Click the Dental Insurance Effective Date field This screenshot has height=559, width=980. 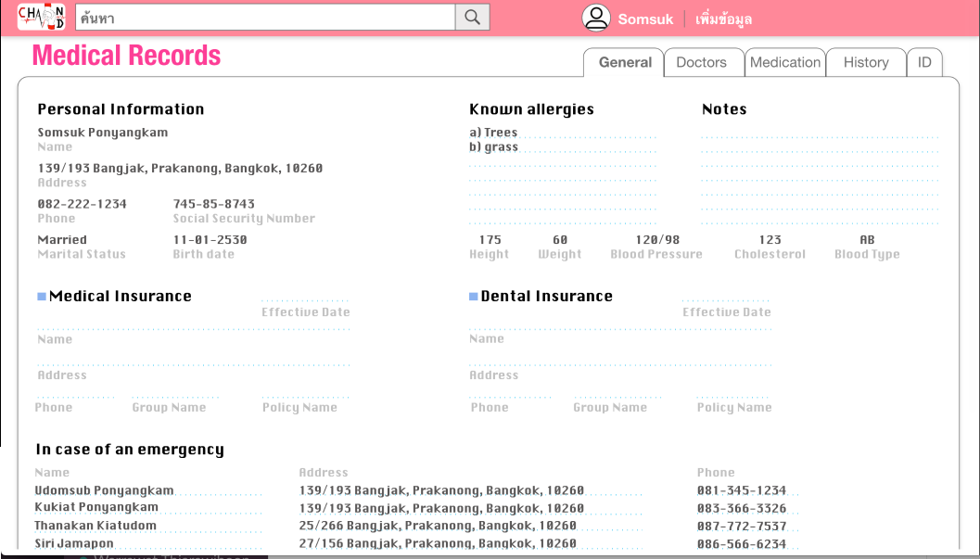pos(726,298)
